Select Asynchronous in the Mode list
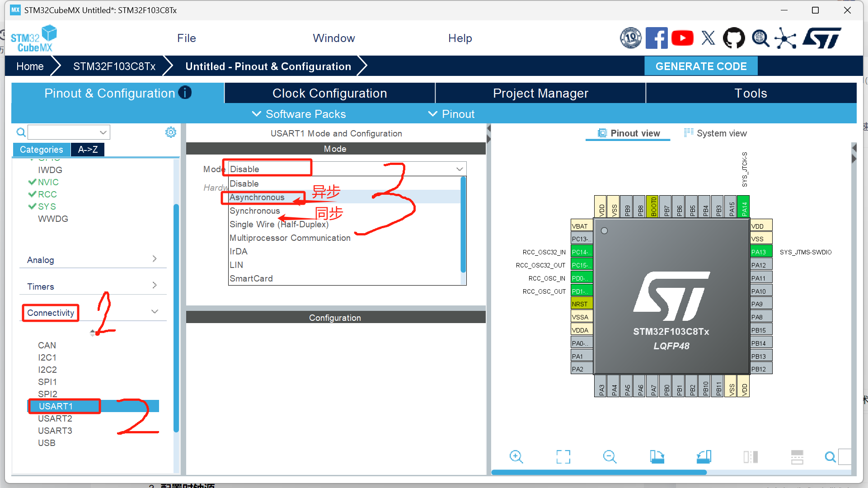868x488 pixels. (x=257, y=197)
